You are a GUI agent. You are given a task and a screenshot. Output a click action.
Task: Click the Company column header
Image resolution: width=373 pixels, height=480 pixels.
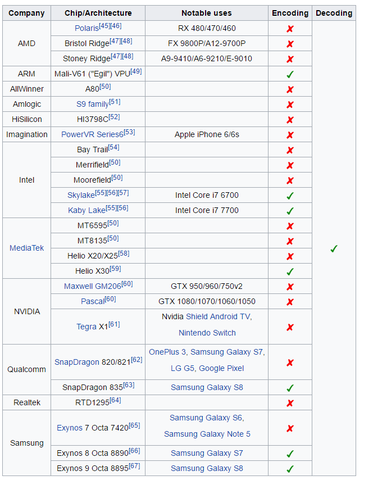click(27, 13)
